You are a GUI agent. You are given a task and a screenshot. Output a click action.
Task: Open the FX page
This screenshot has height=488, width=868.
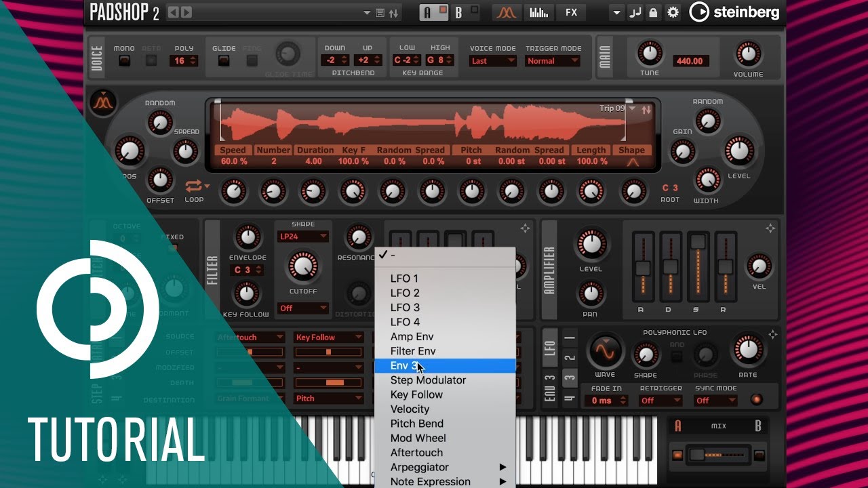coord(572,12)
